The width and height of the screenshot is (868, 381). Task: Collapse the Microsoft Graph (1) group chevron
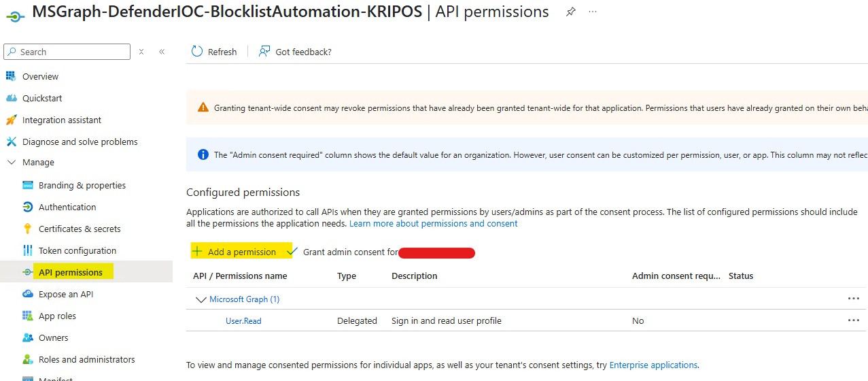pyautogui.click(x=201, y=299)
